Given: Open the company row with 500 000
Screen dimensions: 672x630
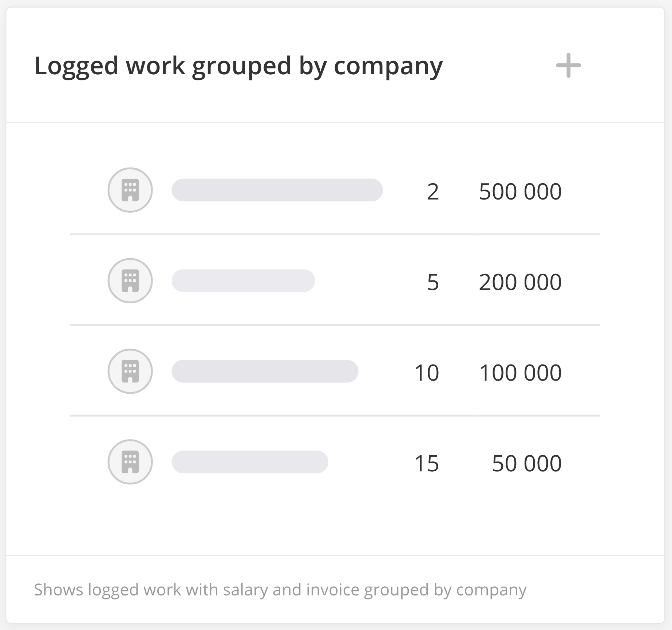Looking at the screenshot, I should (335, 190).
